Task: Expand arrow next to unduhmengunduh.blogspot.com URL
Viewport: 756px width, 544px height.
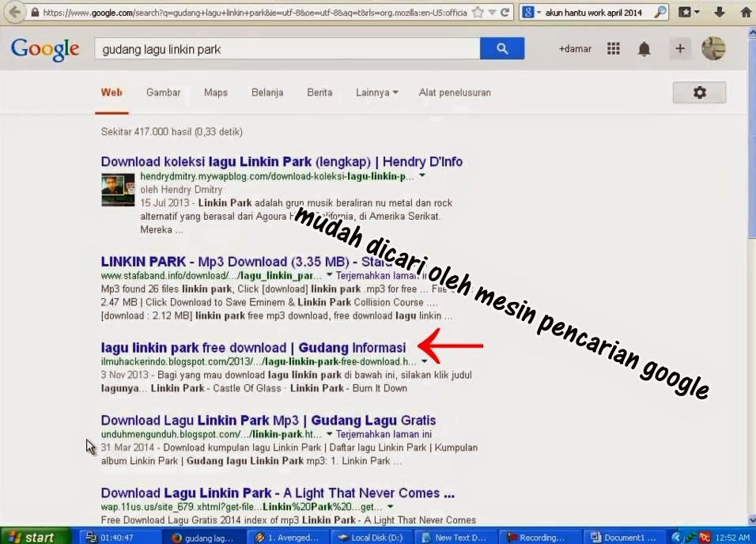Action: (329, 434)
